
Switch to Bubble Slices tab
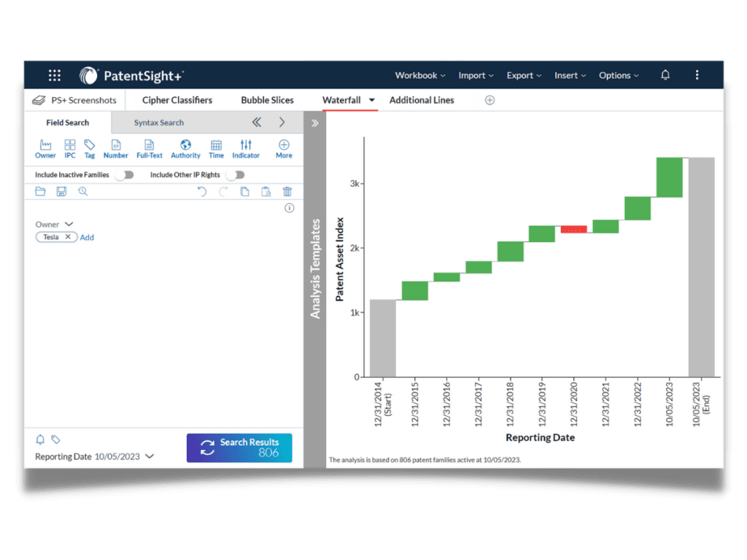[267, 100]
